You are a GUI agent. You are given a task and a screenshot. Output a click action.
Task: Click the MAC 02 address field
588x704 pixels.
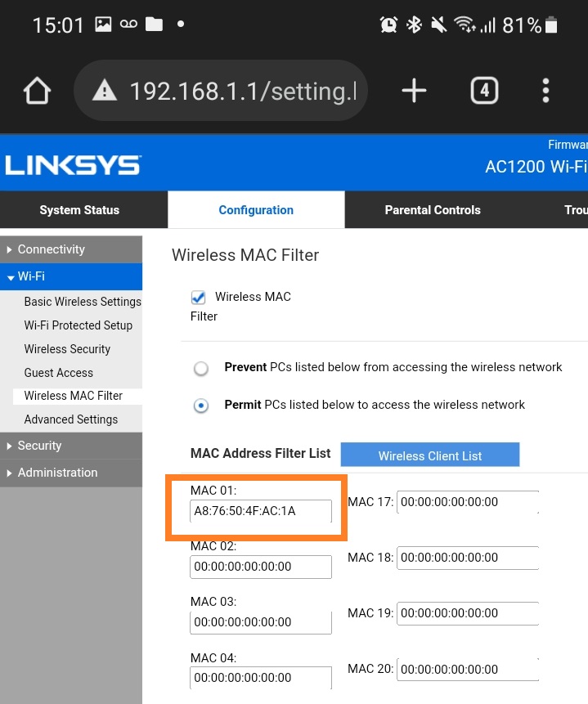261,567
